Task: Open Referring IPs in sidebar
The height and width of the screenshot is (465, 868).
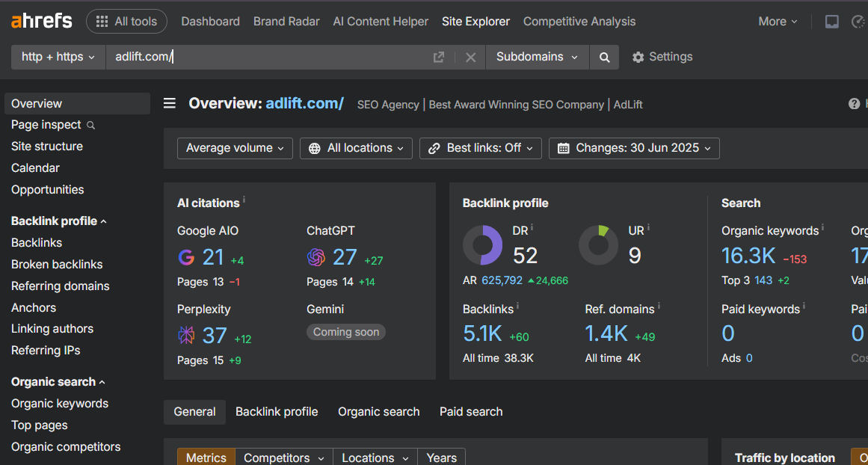Action: [x=46, y=351]
